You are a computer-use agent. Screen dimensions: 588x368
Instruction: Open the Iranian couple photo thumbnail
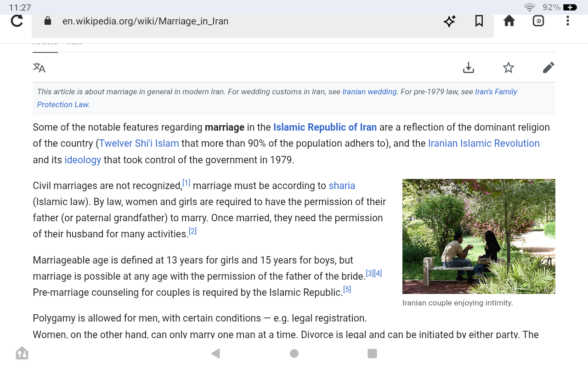pos(479,236)
